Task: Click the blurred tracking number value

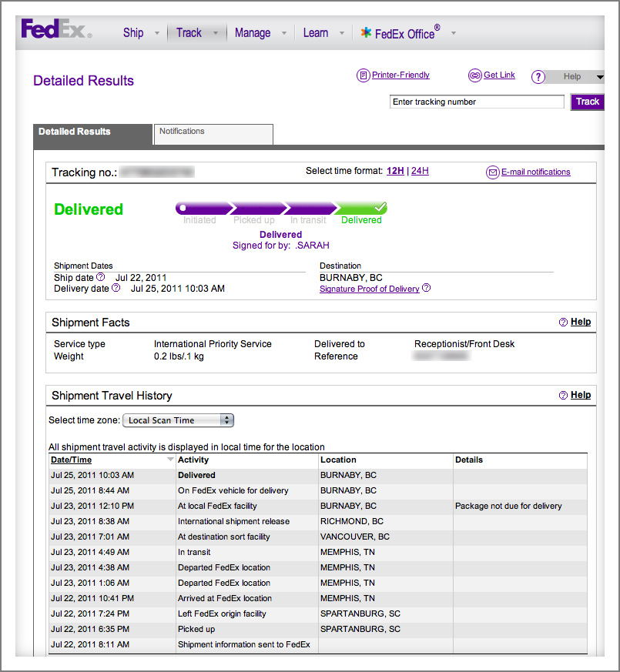Action: point(157,172)
